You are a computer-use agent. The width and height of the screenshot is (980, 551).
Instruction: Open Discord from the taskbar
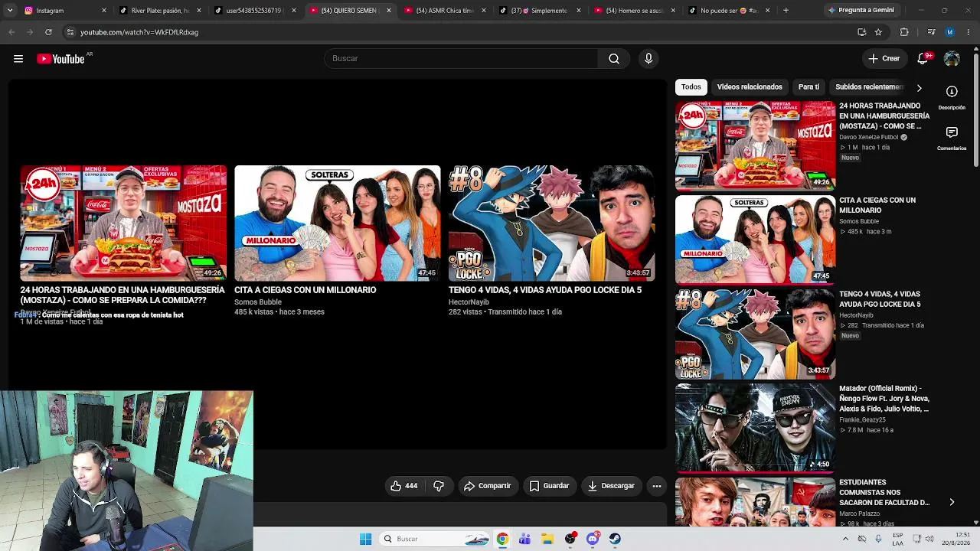coord(593,539)
